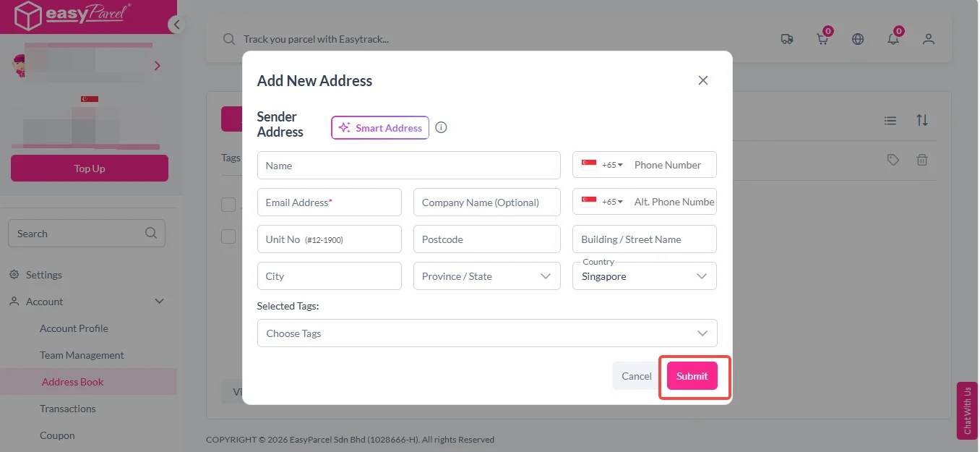
Task: Open the user profile icon
Action: coord(928,39)
